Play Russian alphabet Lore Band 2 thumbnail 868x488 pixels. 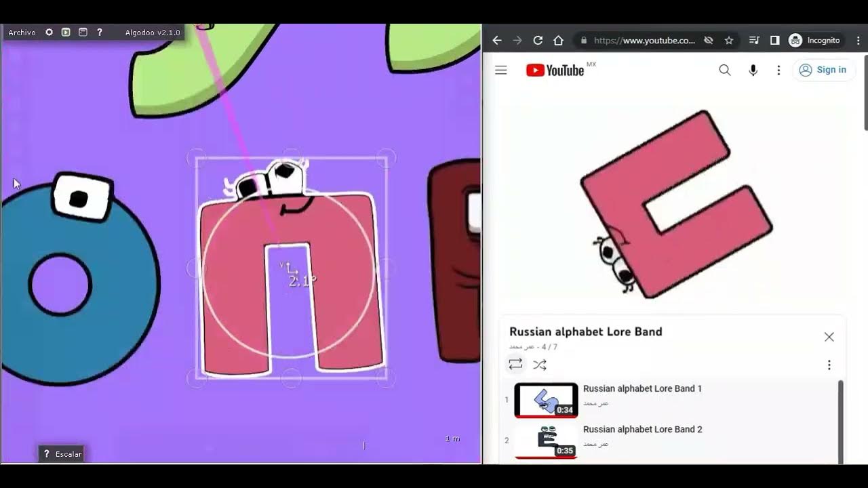[546, 441]
